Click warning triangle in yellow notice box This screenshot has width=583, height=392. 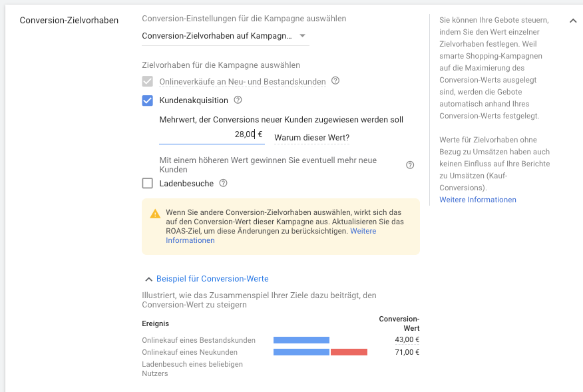click(x=155, y=215)
